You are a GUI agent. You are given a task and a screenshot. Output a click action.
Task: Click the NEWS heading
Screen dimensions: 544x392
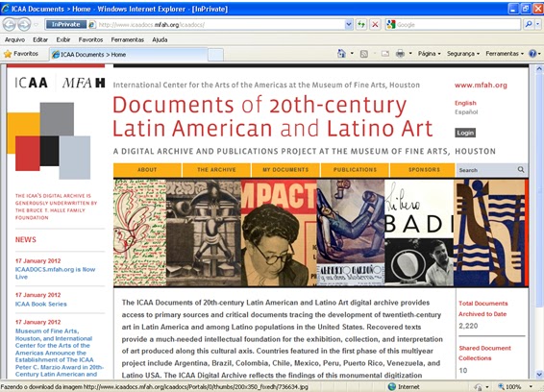(x=26, y=239)
